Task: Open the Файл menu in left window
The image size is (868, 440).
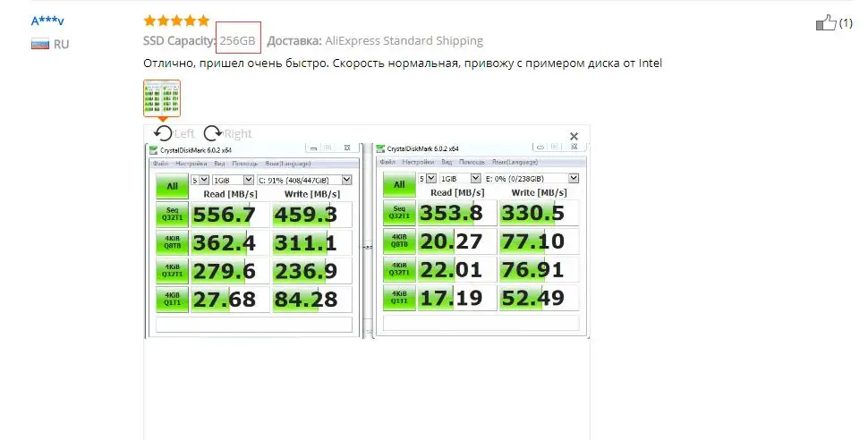Action: point(161,164)
